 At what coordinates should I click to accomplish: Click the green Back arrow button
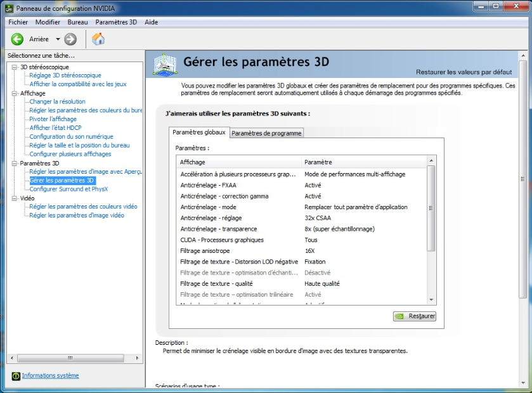coord(17,39)
